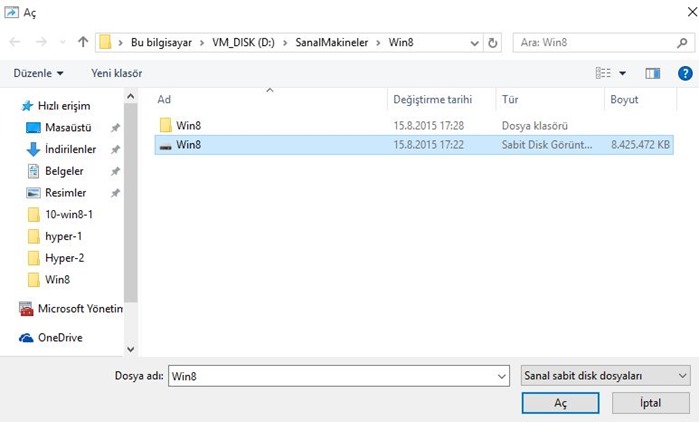Sort by Tür column header
The image size is (699, 422).
550,99
